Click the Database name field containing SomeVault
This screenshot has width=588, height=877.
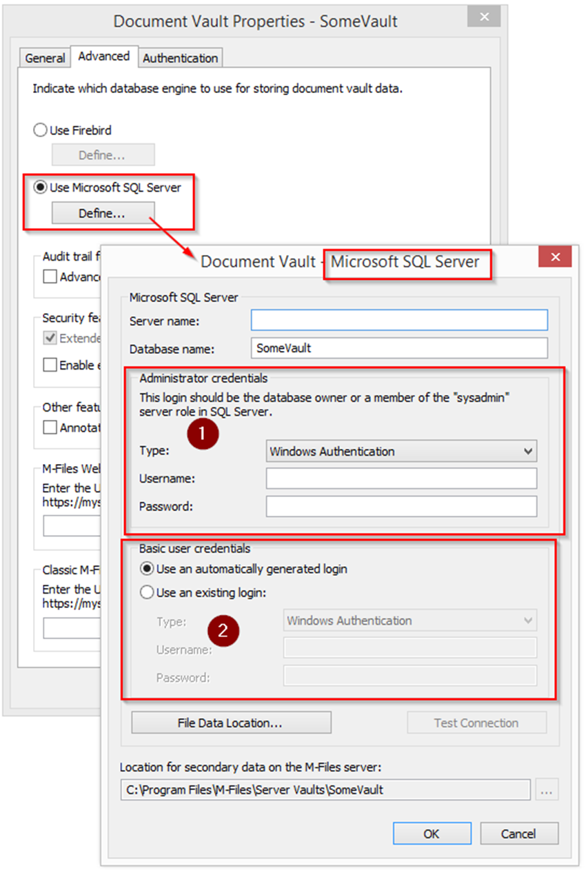coord(399,348)
